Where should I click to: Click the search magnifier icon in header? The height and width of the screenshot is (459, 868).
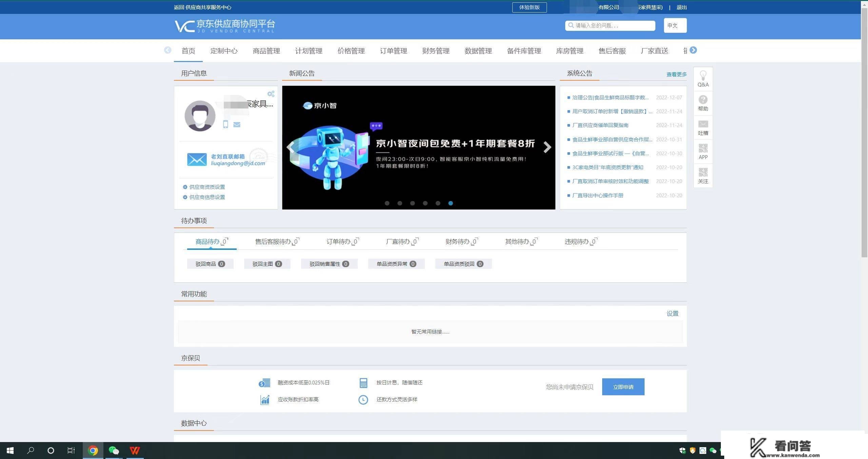pyautogui.click(x=571, y=25)
